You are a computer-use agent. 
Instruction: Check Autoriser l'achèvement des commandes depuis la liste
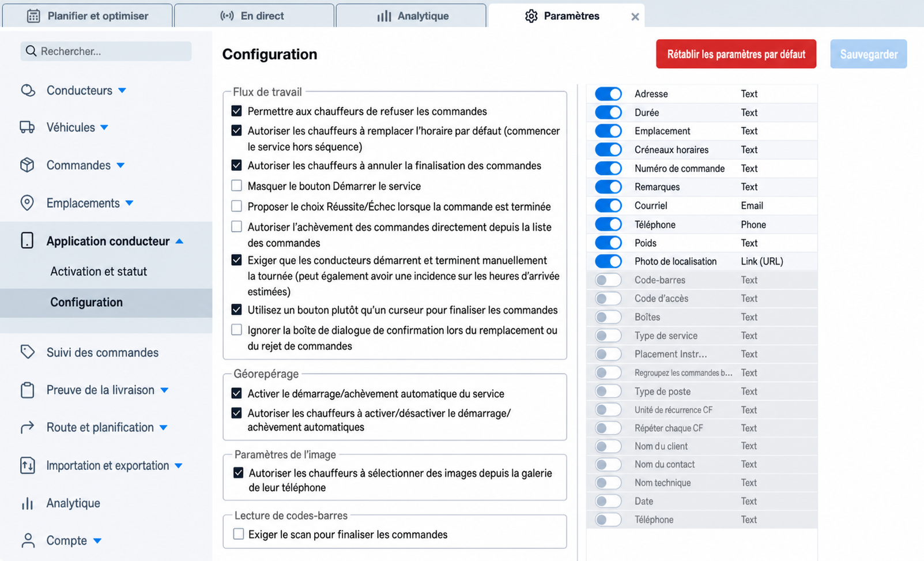(x=236, y=227)
